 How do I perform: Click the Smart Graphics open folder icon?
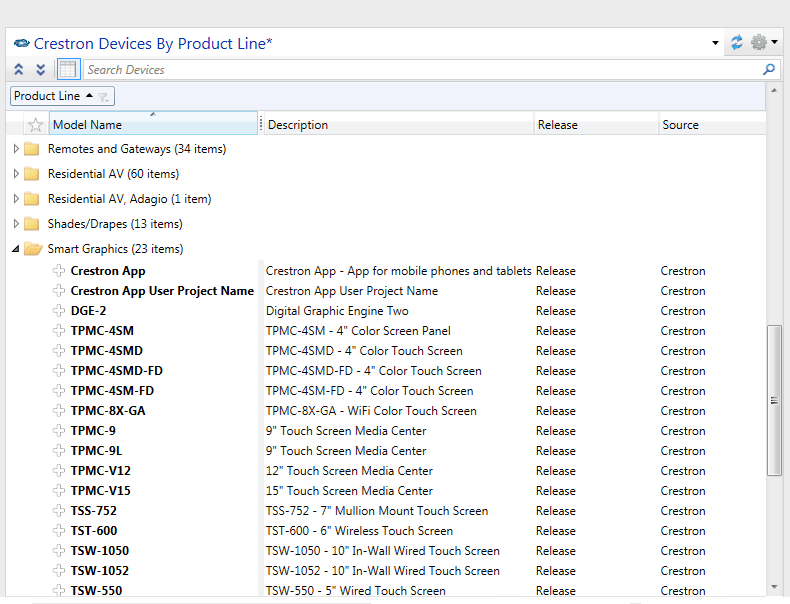[33, 249]
